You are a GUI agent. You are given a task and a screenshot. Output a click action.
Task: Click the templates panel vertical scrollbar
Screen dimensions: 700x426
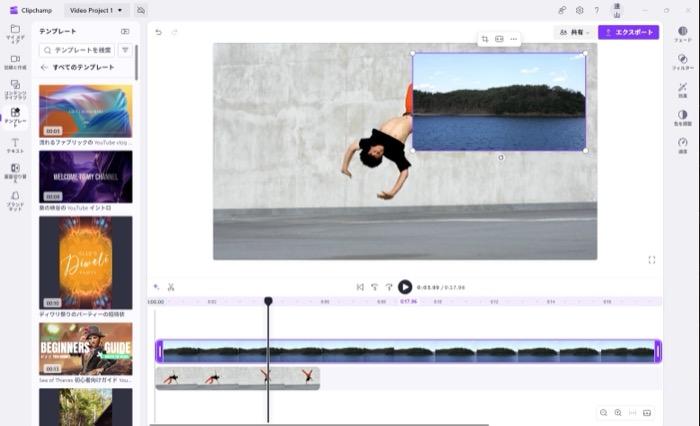coord(136,63)
